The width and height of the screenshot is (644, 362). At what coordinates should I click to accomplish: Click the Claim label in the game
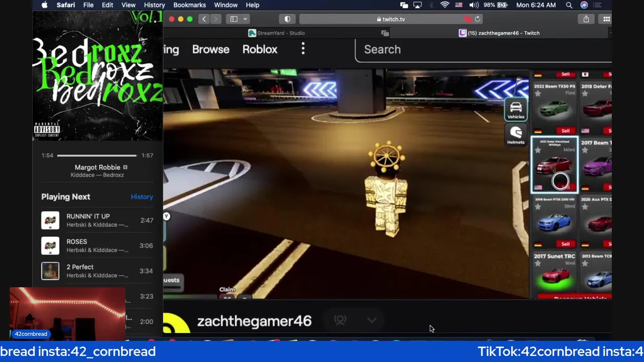(227, 290)
